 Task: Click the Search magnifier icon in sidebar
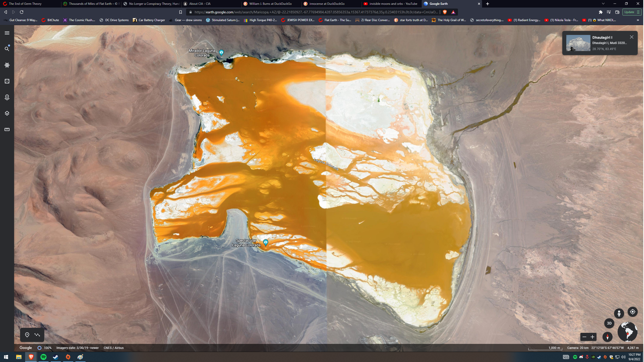pyautogui.click(x=7, y=49)
